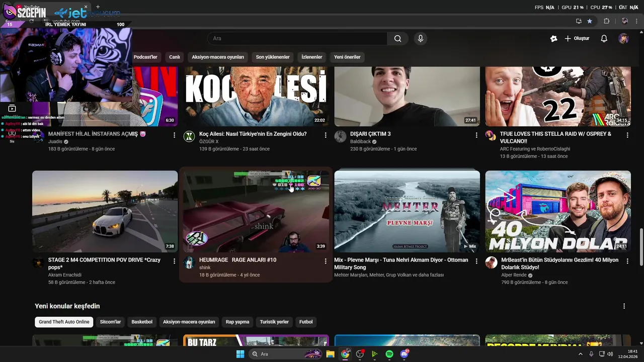Select Rap yapma topic chip
644x362 pixels.
click(x=237, y=322)
